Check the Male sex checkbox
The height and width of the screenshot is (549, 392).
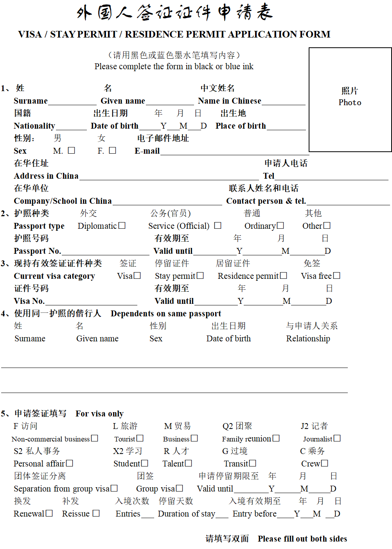(x=71, y=151)
